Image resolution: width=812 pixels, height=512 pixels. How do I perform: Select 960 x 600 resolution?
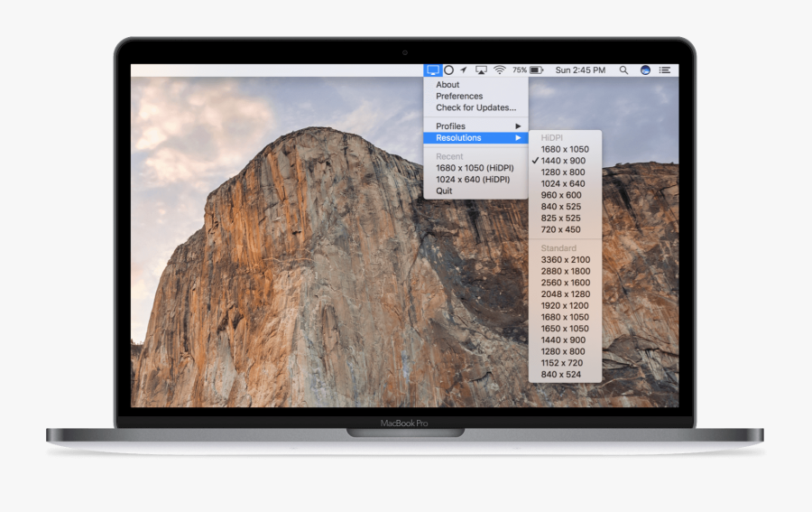pyautogui.click(x=565, y=195)
